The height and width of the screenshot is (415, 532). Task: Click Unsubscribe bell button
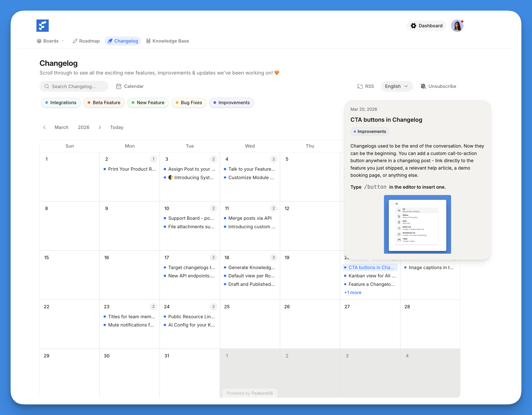tap(438, 86)
